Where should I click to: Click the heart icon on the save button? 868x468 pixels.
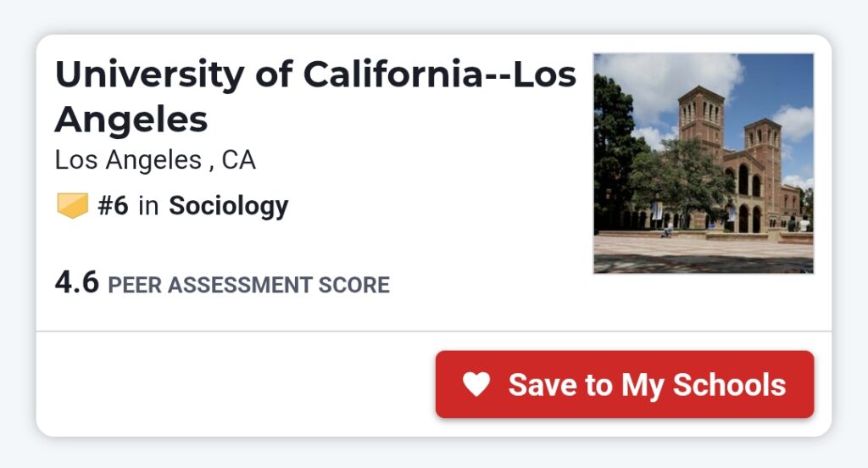point(476,385)
